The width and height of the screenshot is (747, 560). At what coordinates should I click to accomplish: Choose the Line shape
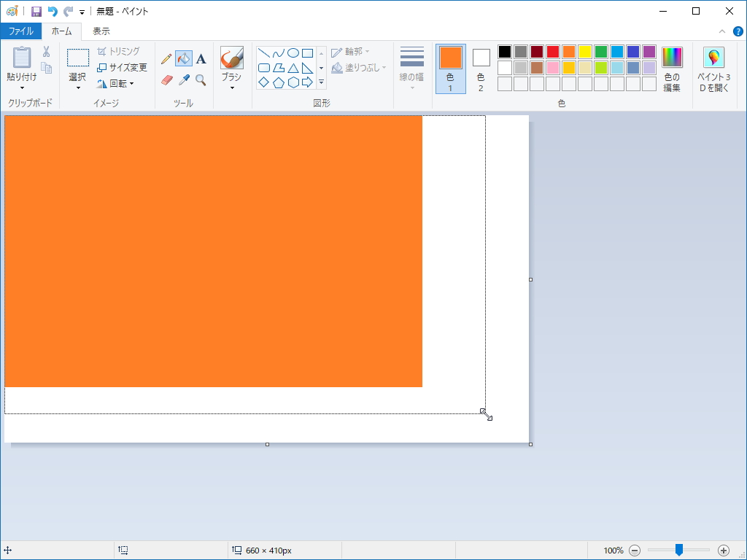tap(263, 52)
